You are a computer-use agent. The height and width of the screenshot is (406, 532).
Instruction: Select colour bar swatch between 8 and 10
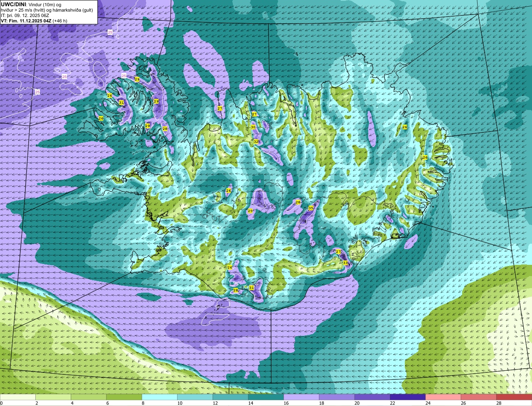160,397
